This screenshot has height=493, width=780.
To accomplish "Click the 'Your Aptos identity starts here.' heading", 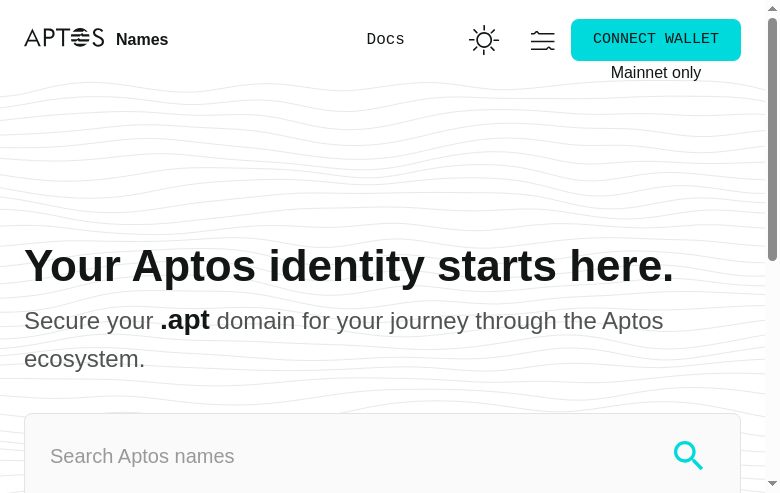I will tap(349, 266).
